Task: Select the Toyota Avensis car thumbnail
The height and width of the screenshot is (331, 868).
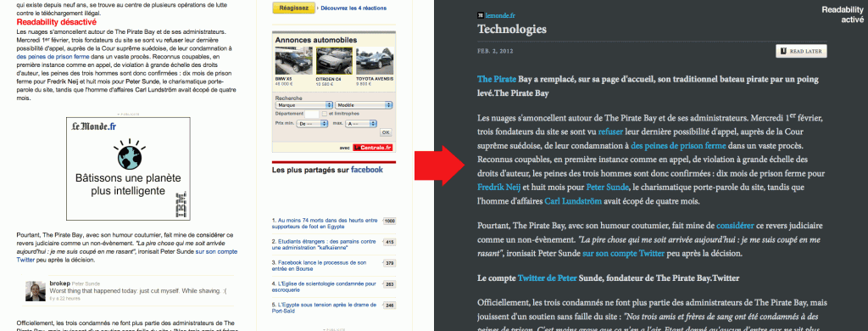Action: coord(374,60)
